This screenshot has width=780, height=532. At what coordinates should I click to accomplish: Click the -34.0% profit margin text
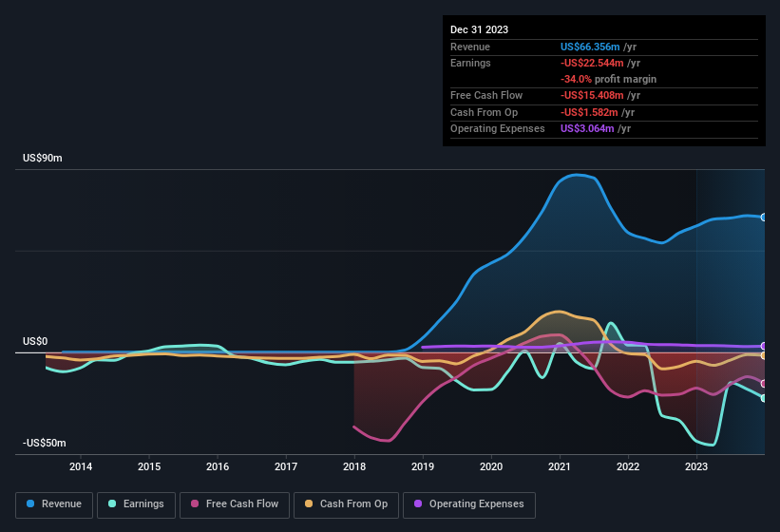[x=608, y=79]
